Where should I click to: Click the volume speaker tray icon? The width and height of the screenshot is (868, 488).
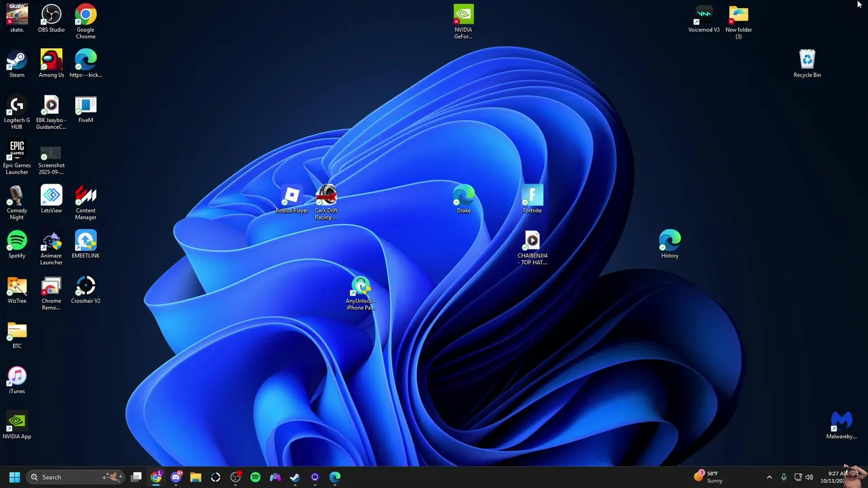809,477
